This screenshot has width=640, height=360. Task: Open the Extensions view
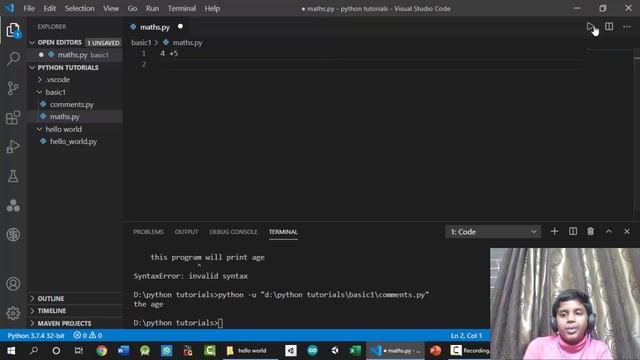13,118
